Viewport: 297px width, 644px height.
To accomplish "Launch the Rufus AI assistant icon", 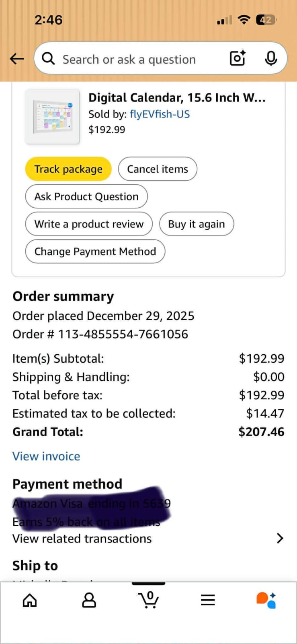I will (x=266, y=600).
